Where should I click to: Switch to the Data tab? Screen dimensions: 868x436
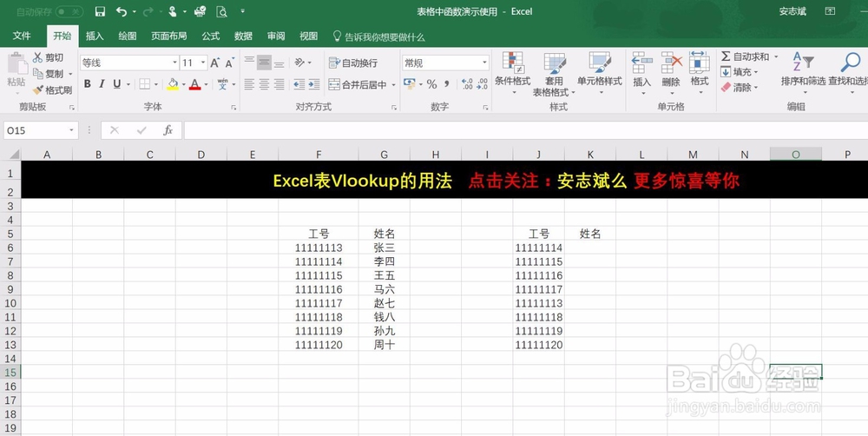click(243, 36)
